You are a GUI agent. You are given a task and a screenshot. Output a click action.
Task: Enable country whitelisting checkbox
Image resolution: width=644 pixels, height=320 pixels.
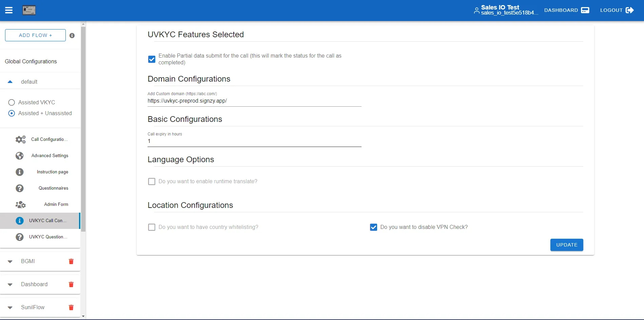pos(152,227)
